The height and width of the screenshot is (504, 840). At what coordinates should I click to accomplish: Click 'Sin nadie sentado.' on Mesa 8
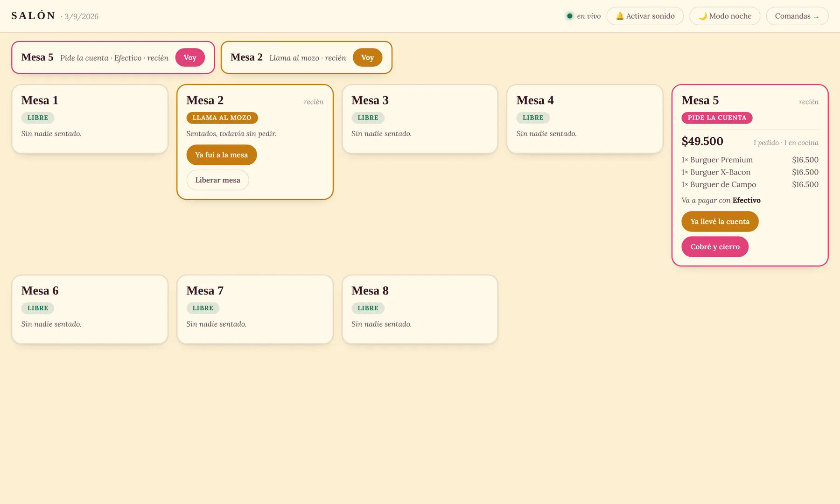tap(381, 324)
